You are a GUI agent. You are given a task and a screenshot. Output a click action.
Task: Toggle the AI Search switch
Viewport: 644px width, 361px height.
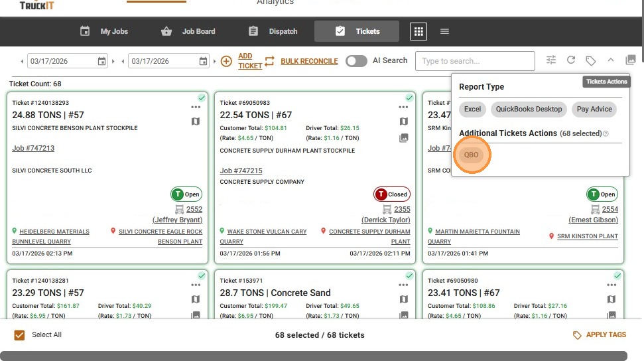(x=356, y=61)
